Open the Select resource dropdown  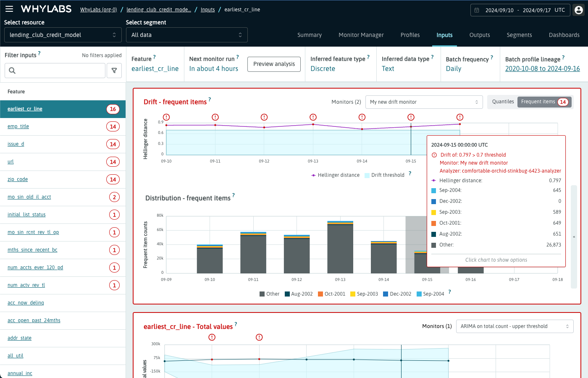[x=63, y=35]
